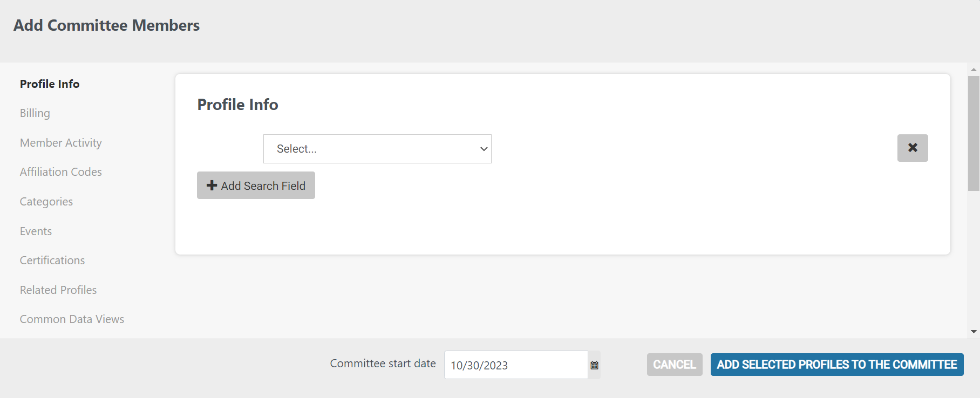
Task: Open Common Data Views
Action: click(x=72, y=319)
